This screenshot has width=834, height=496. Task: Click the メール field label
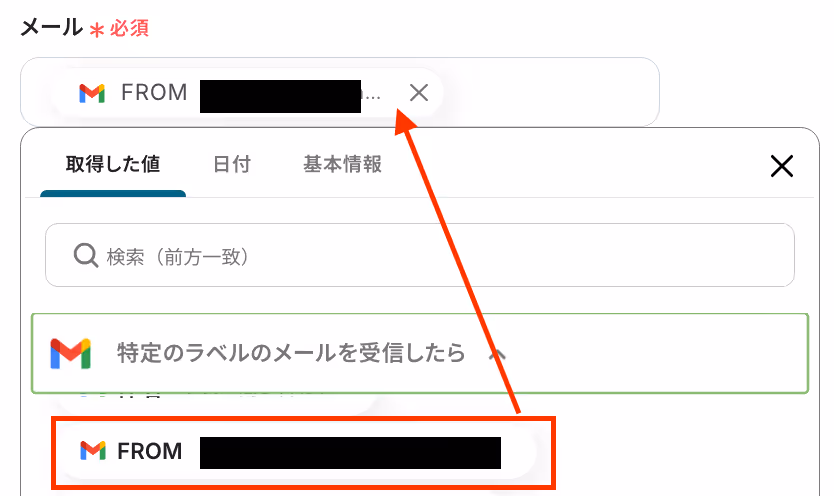point(52,27)
